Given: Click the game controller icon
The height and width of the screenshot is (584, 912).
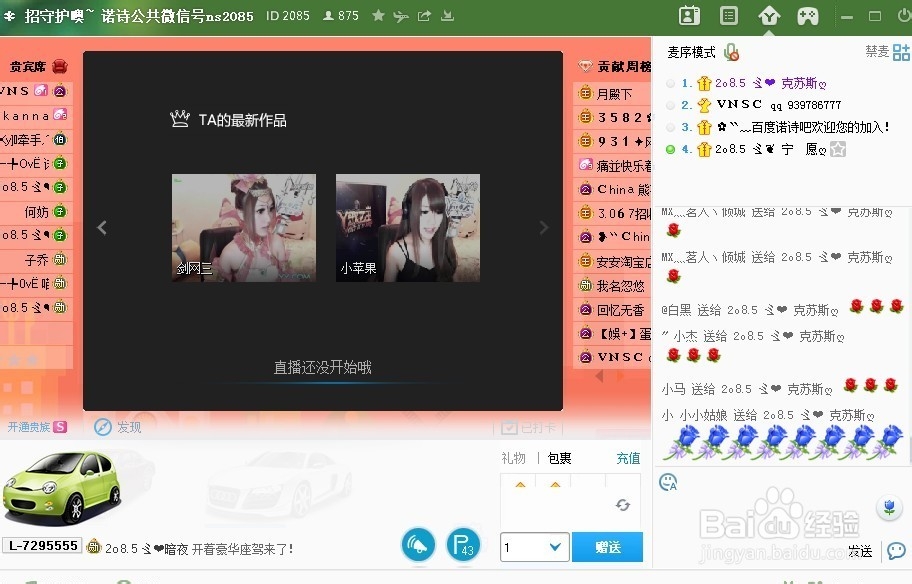Looking at the screenshot, I should tap(808, 16).
